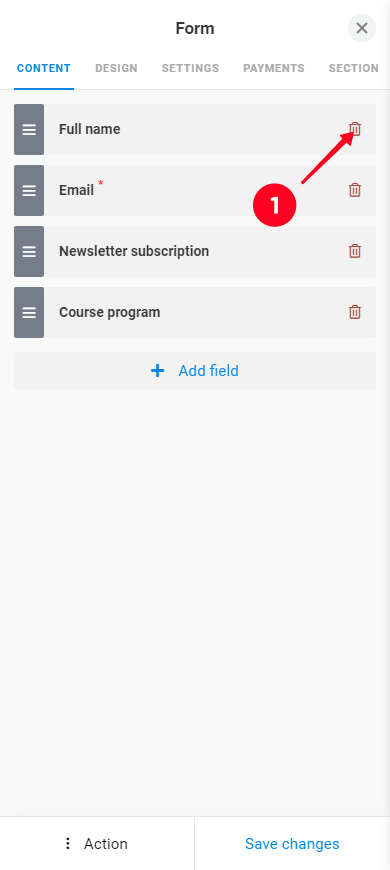390x870 pixels.
Task: Click the Newsletter subscription drag handle
Action: [x=29, y=251]
